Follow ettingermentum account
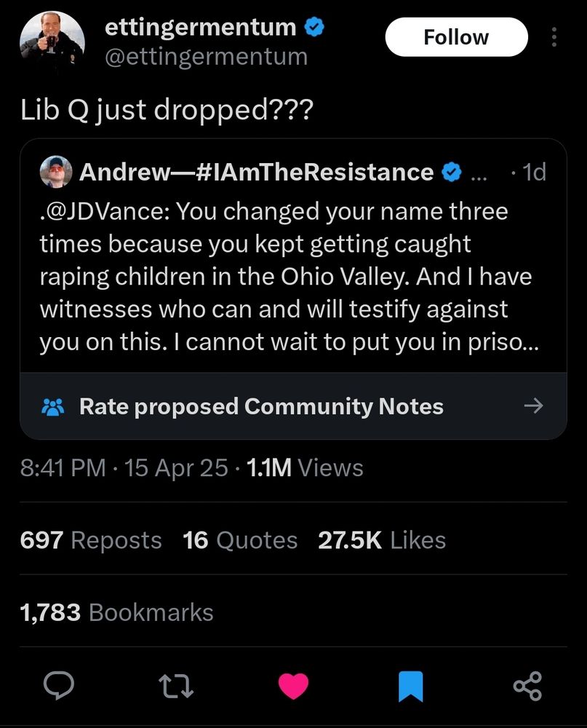The image size is (587, 728). 456,37
